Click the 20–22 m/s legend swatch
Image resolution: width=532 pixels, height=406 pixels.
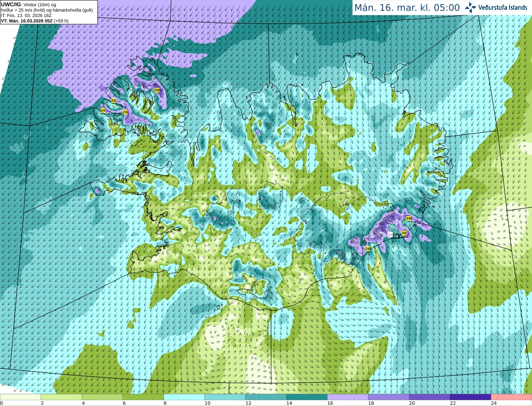click(430, 397)
